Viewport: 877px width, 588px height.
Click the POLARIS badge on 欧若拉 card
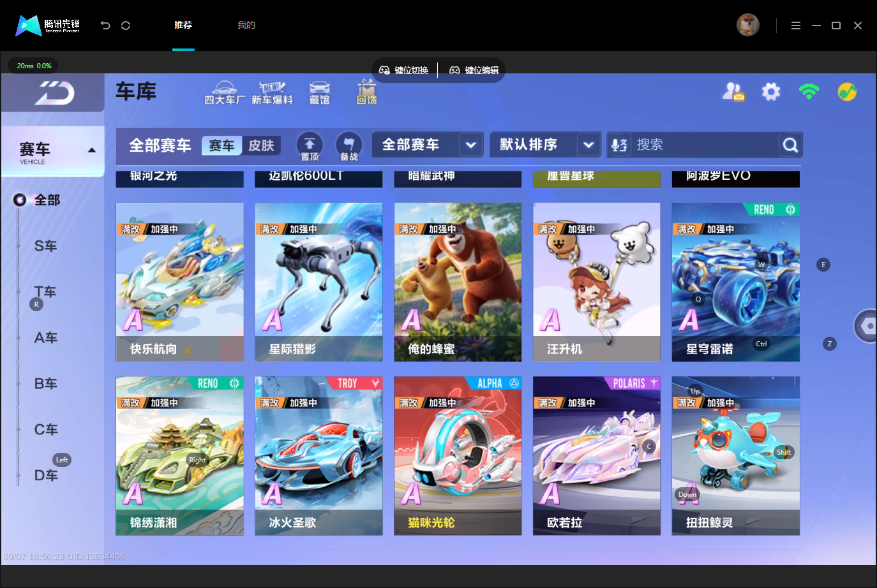(633, 383)
